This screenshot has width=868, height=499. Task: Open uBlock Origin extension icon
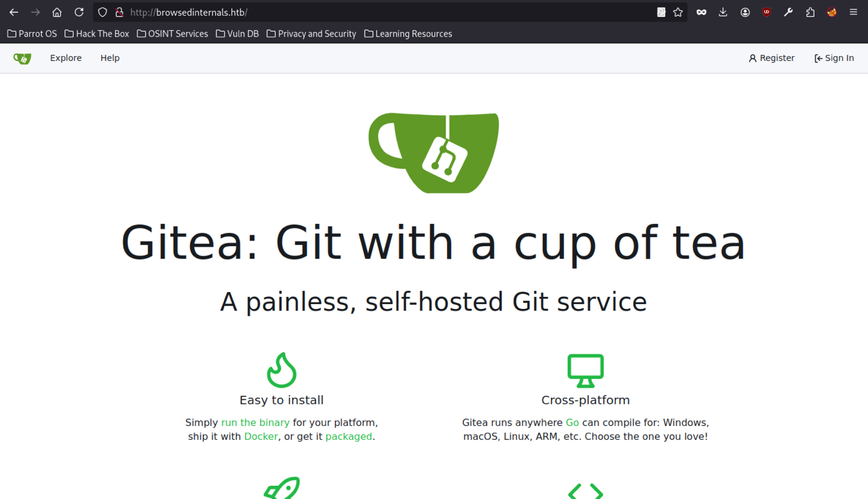(x=767, y=12)
